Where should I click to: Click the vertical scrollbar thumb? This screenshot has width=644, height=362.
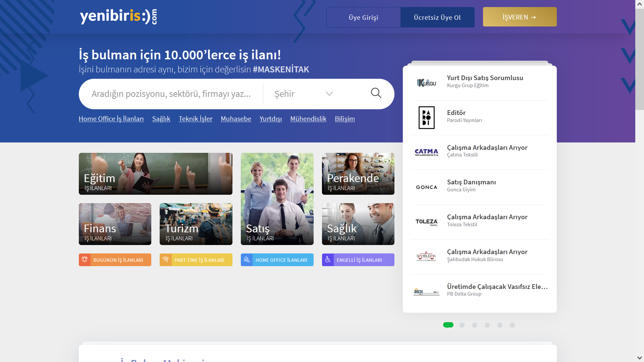coord(640,59)
